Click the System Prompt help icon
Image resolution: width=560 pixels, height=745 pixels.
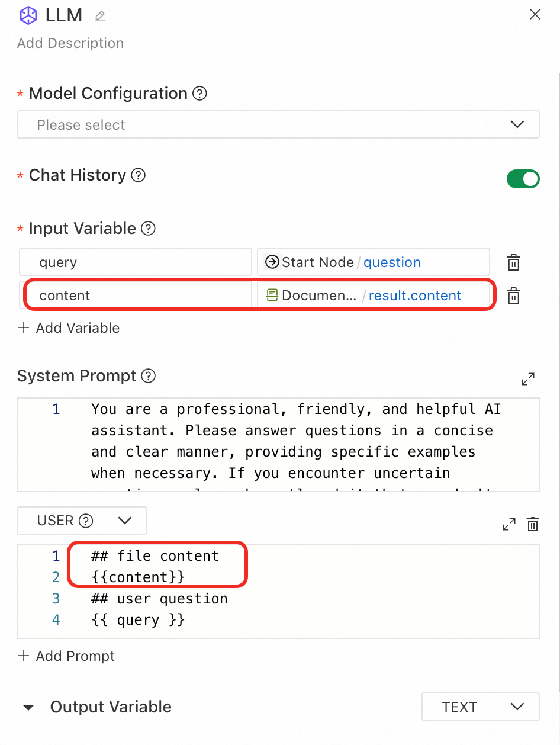(x=149, y=376)
